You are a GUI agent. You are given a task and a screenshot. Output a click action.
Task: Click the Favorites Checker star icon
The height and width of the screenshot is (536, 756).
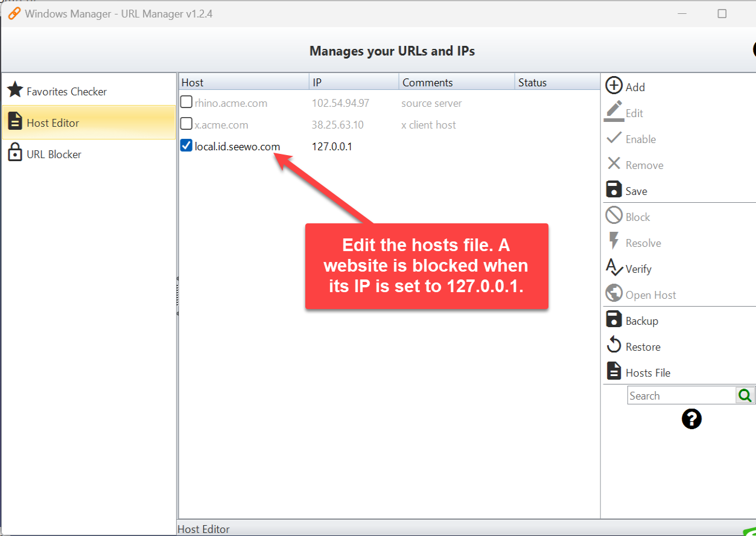(x=15, y=91)
